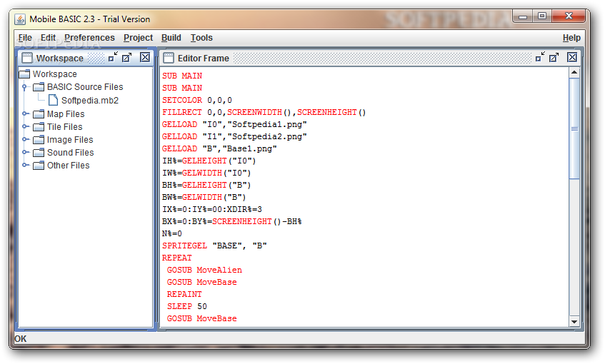Minimize the Editor Frame panel

[540, 57]
